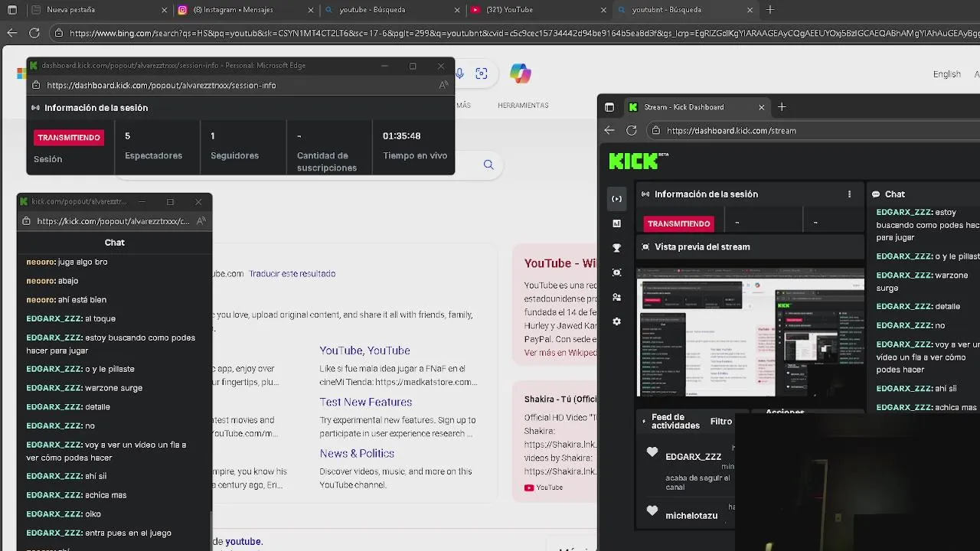
Task: Open the Copilot icon on Bing page
Action: pos(521,73)
